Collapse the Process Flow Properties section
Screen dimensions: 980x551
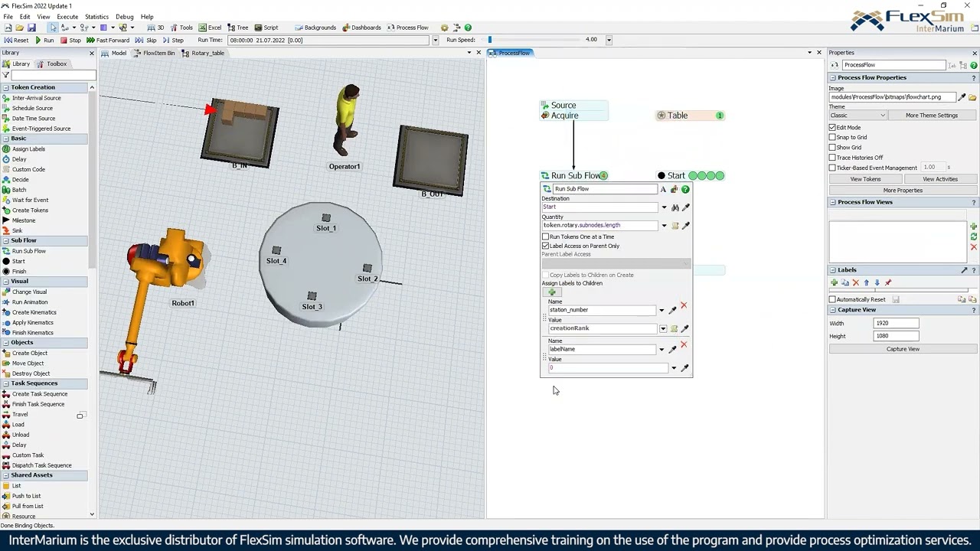[834, 78]
